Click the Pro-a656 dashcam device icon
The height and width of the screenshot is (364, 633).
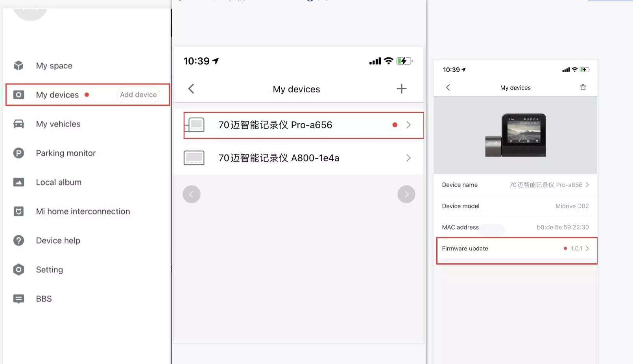click(194, 125)
